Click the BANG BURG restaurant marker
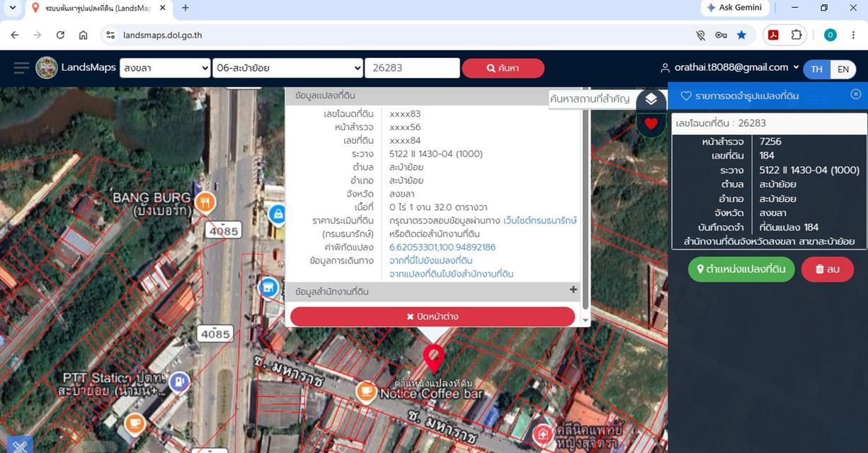 (x=205, y=202)
